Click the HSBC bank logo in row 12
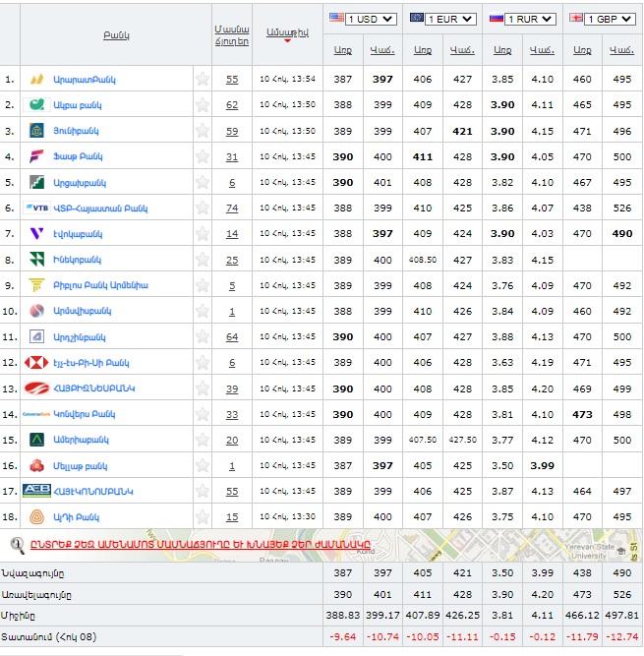Viewport: 644px width, 656px height. point(36,362)
